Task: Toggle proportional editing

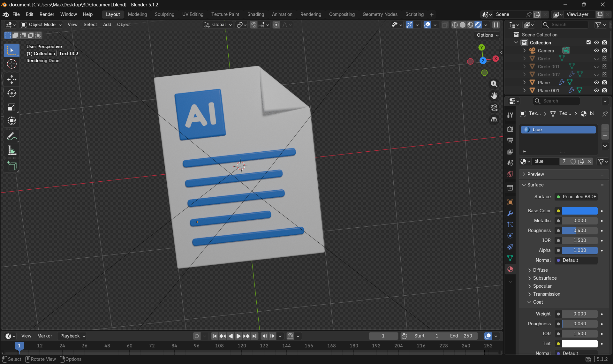Action: point(276,25)
